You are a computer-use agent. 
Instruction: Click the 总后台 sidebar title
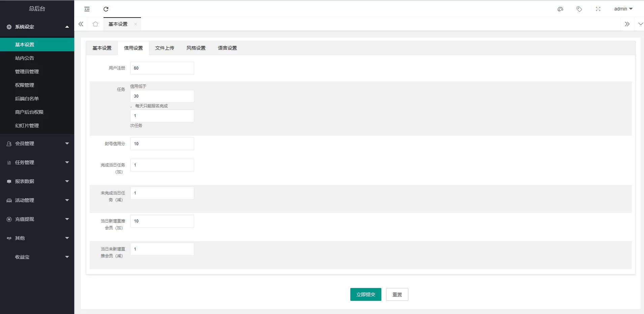pos(37,9)
